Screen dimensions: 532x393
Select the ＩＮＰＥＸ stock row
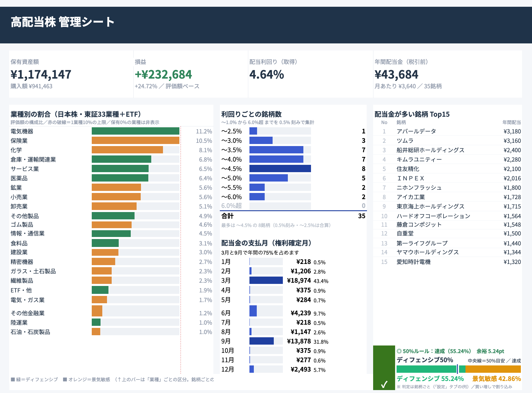coord(448,178)
